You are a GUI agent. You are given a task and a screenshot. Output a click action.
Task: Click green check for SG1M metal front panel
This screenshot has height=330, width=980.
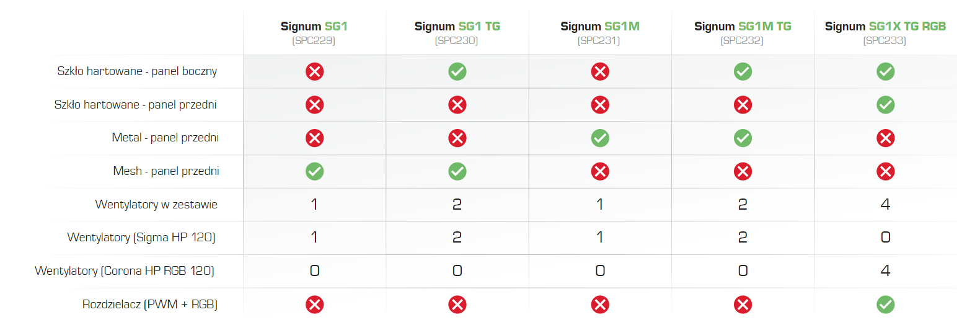(600, 138)
